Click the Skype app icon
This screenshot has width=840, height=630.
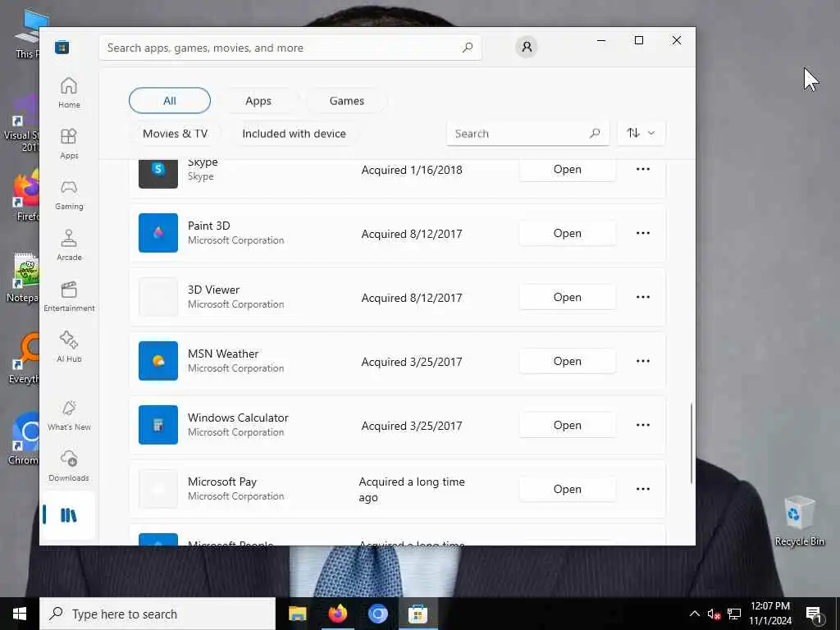(x=158, y=172)
